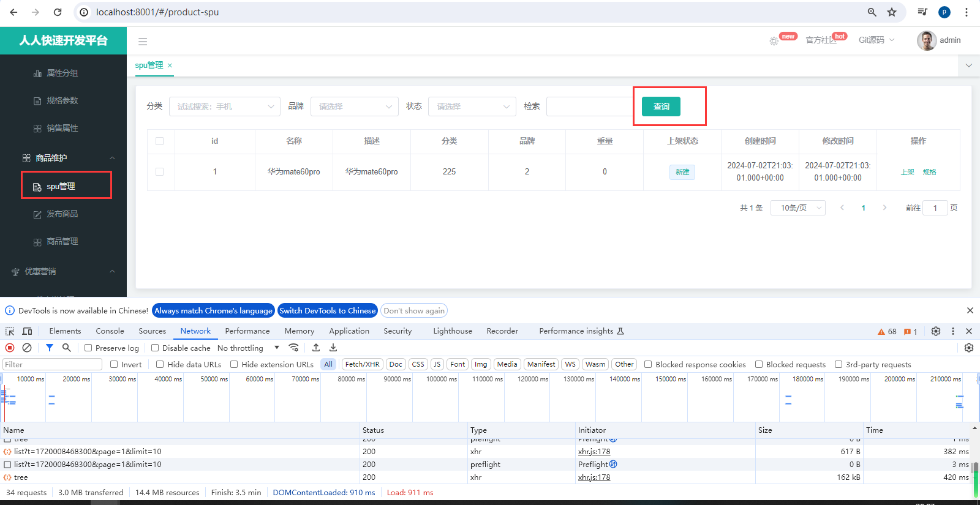The image size is (980, 505).
Task: Clear network log icon
Action: (27, 348)
